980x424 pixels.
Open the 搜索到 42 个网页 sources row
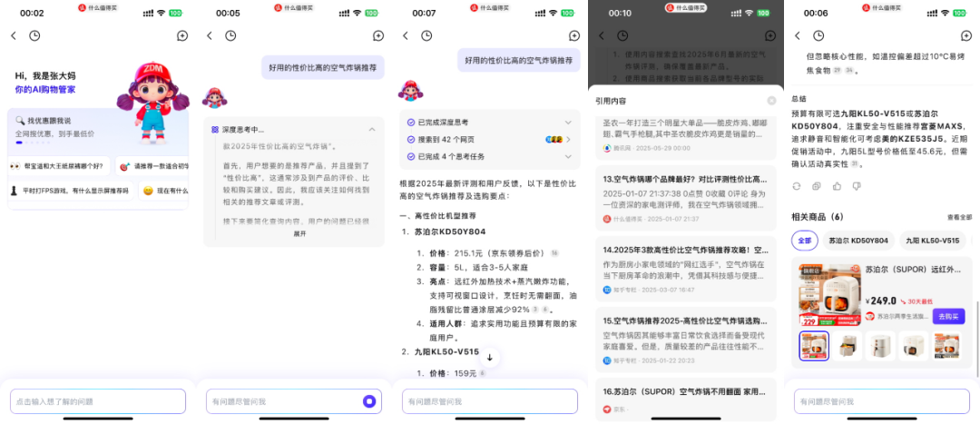(489, 140)
